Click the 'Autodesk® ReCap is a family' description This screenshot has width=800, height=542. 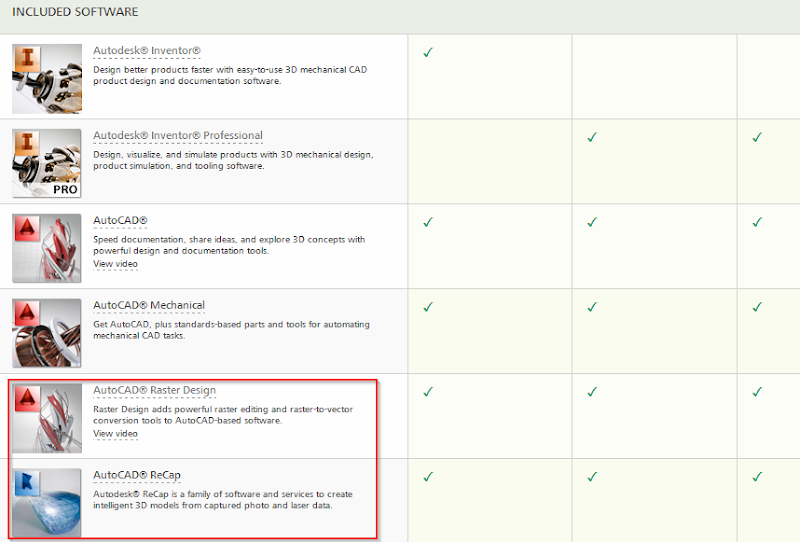(x=223, y=500)
